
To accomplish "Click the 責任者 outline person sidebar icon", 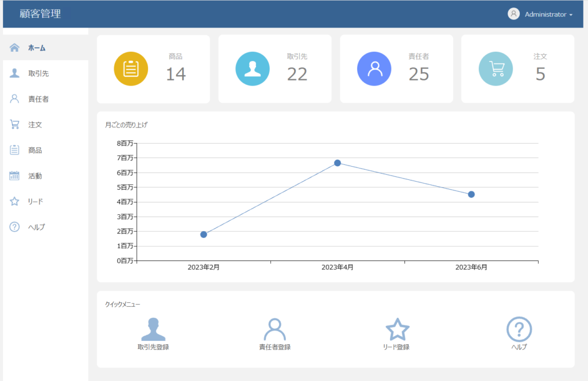I will [14, 99].
